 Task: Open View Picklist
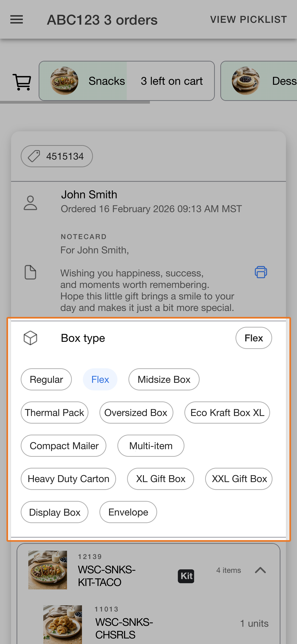[x=248, y=20]
